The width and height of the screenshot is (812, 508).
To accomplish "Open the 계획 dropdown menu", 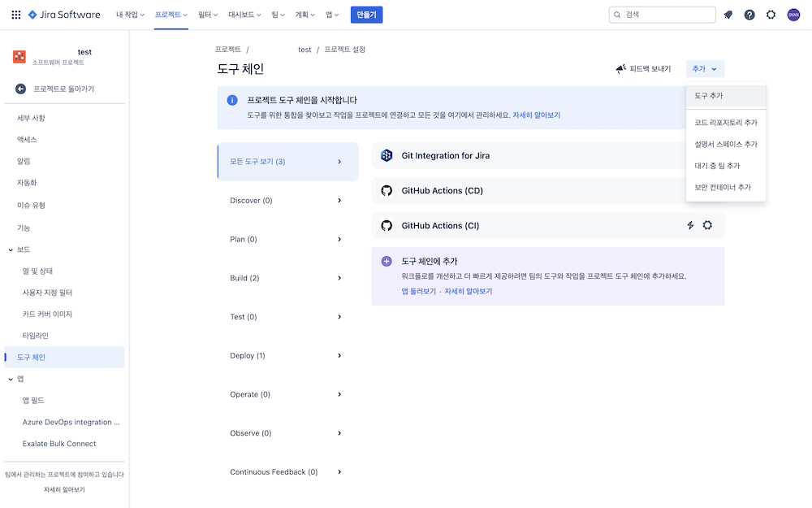I will (305, 15).
